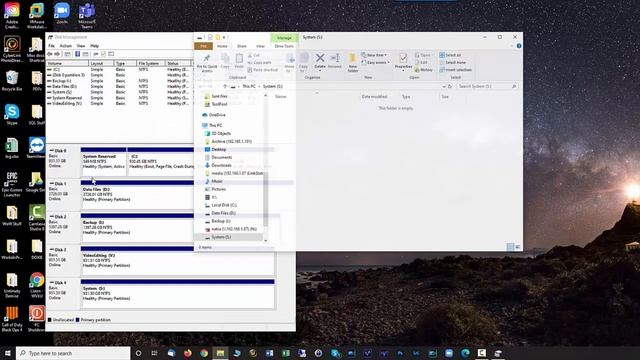Open Zoom desktop icon
The height and width of the screenshot is (360, 640).
(62, 13)
